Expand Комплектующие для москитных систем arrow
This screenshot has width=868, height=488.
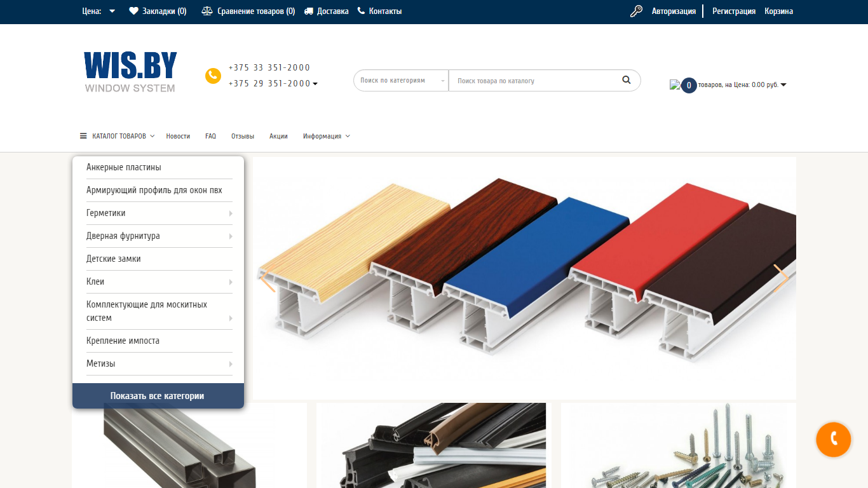[x=231, y=318]
